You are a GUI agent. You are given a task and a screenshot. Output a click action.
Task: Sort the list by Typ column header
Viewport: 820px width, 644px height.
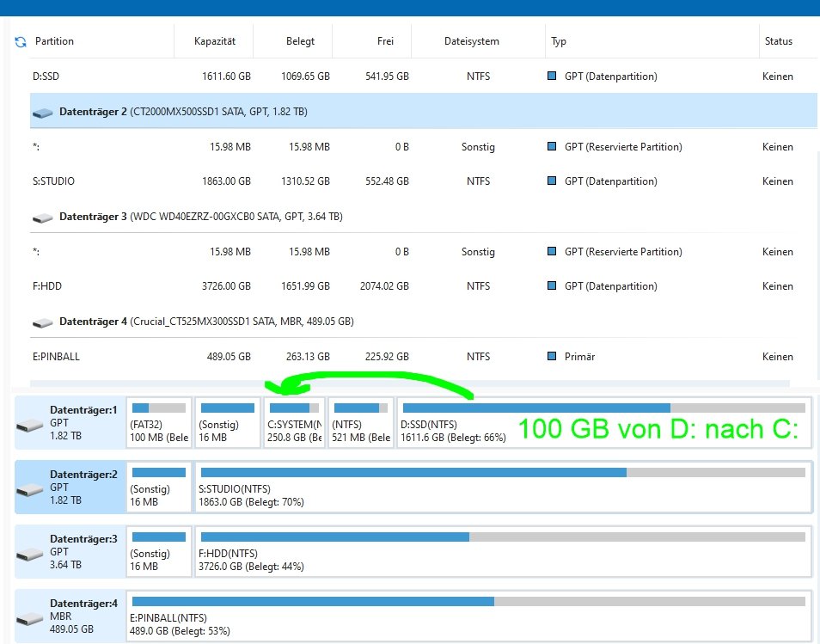coord(559,41)
